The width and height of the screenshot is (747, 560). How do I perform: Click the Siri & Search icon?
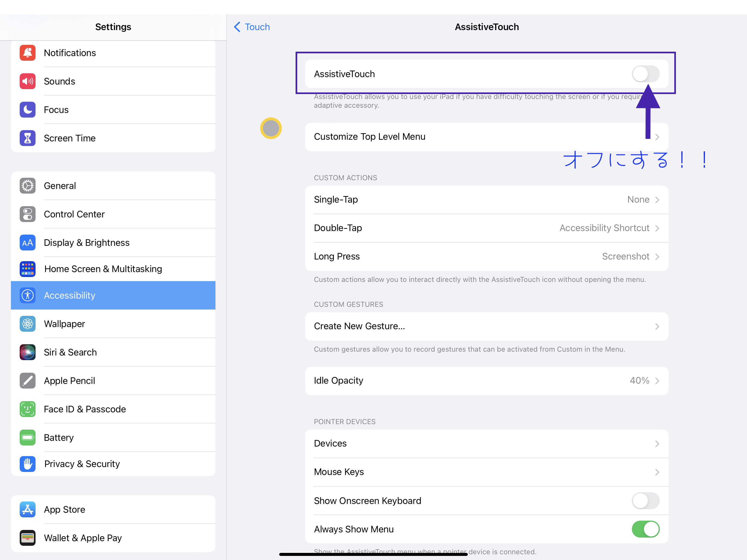click(27, 352)
